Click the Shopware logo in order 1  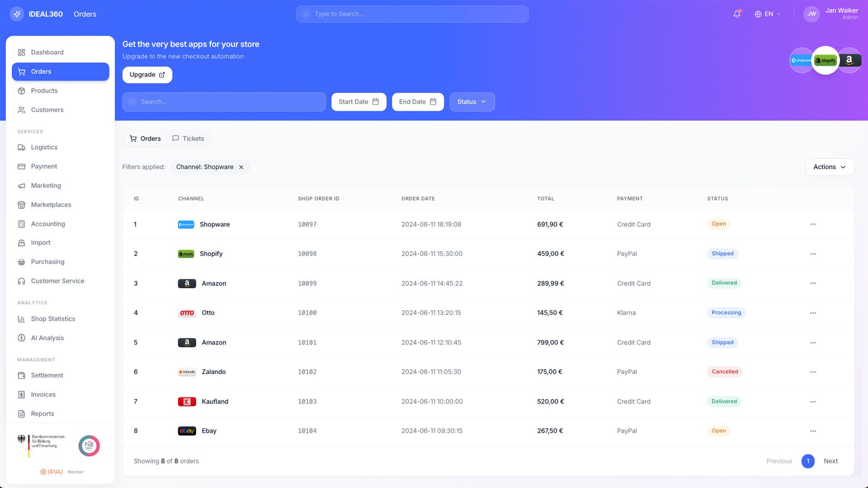coord(186,225)
